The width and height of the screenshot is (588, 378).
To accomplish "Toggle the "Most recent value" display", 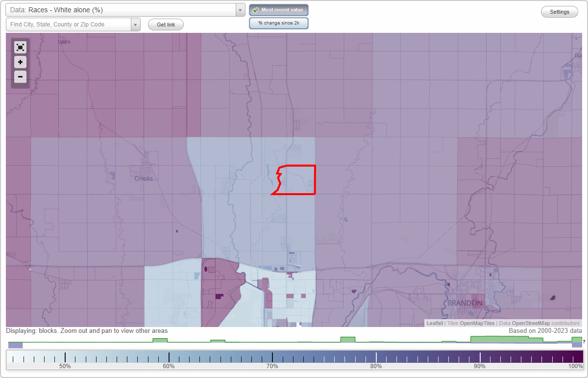I will 278,10.
